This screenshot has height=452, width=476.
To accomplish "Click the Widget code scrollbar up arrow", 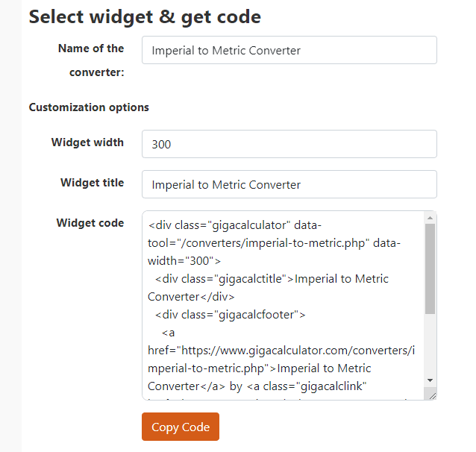I will tap(430, 218).
